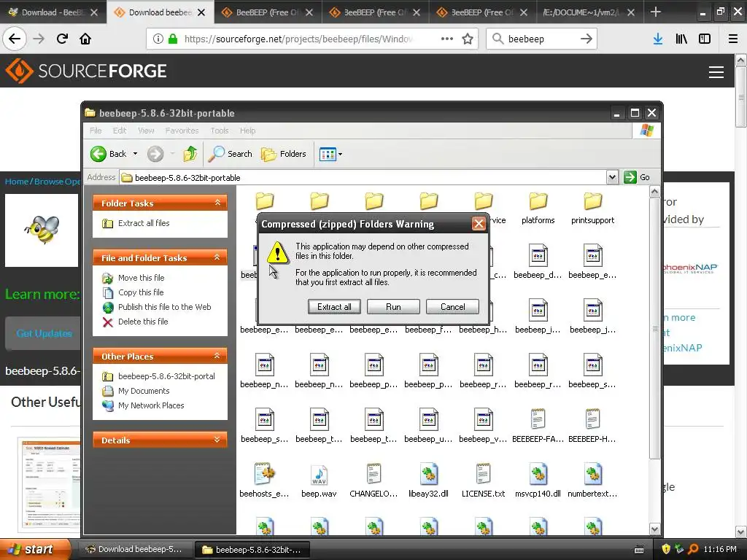Close the Compressed Folders Warning dialog
747x560 pixels.
(479, 223)
